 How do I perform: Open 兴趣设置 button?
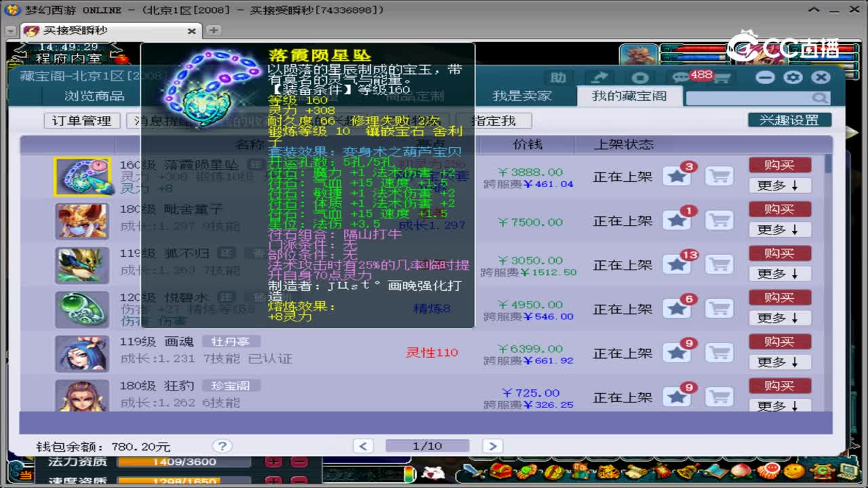[x=789, y=120]
